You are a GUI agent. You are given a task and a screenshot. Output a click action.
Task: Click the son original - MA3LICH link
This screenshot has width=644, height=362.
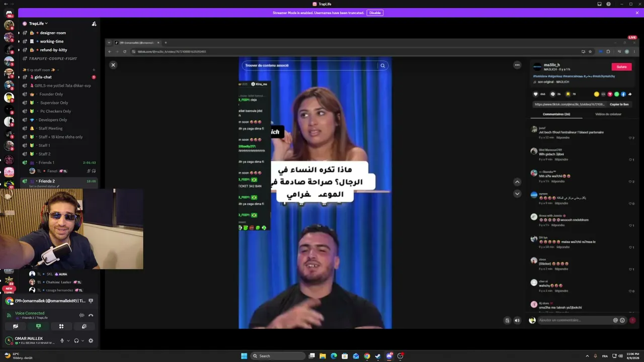coord(553,82)
